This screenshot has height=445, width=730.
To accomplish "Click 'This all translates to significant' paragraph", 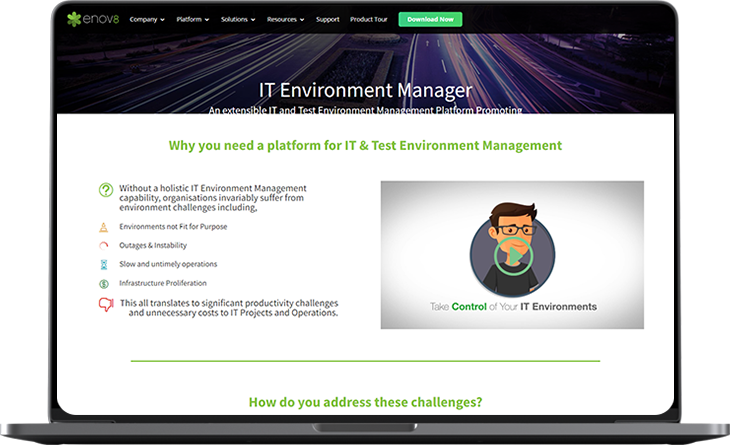I will coord(229,308).
